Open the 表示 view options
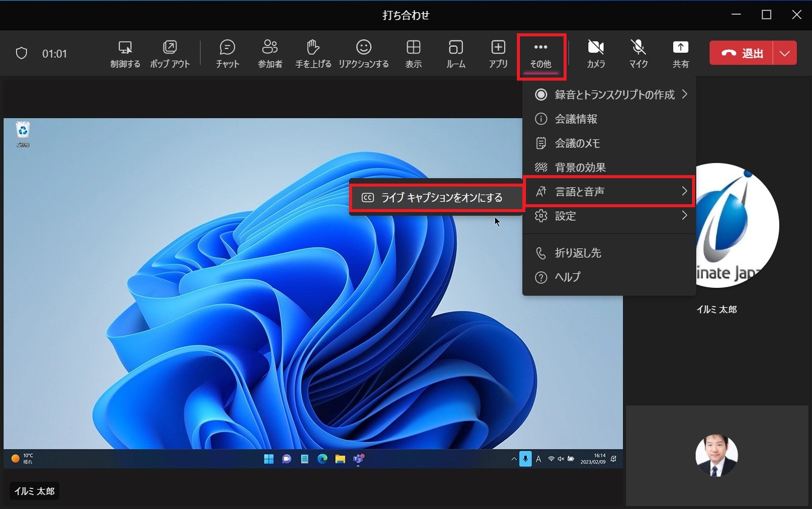 [413, 54]
